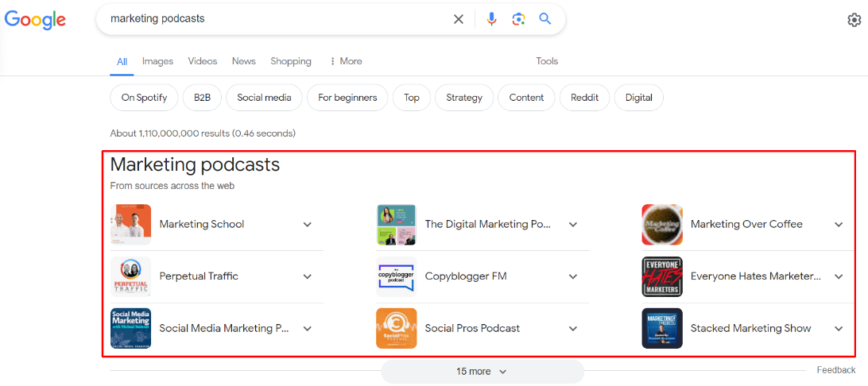Viewport: 868px width, 386px height.
Task: Click the blue magnifying glass search icon
Action: pyautogui.click(x=545, y=19)
